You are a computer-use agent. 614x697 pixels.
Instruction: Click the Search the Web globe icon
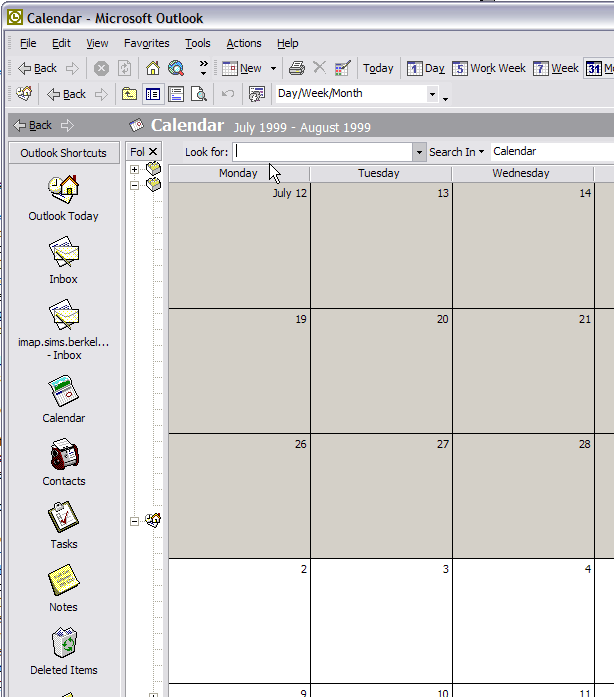[x=176, y=68]
